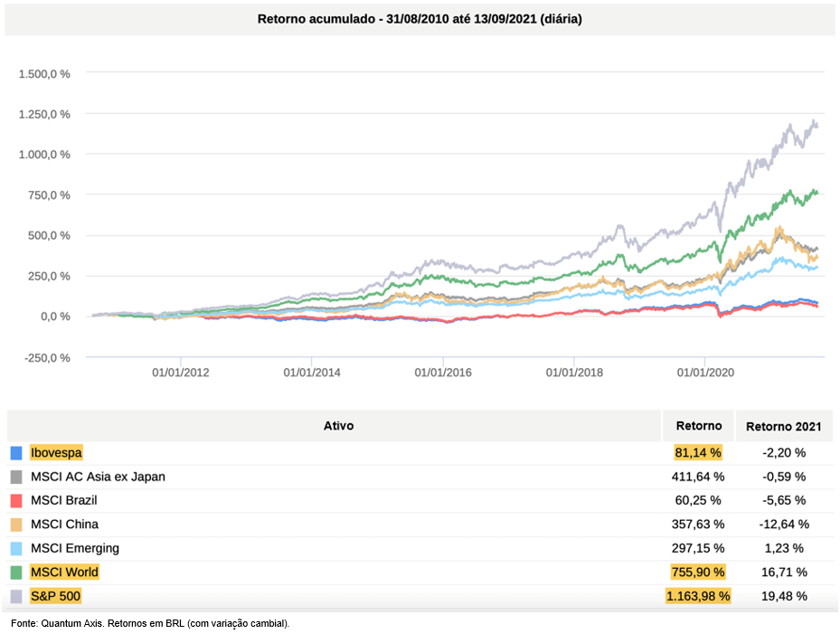The width and height of the screenshot is (840, 634).
Task: Select the 500,0 % y-axis label
Action: click(50, 235)
